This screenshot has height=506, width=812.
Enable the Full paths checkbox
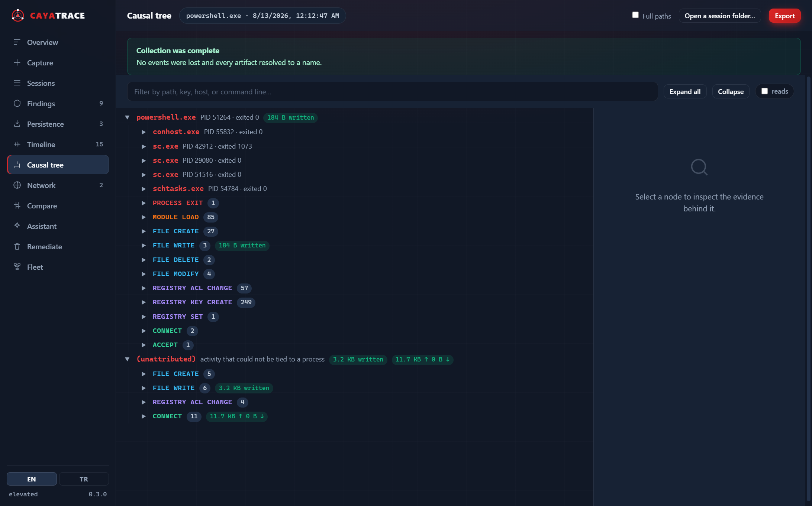pyautogui.click(x=635, y=15)
